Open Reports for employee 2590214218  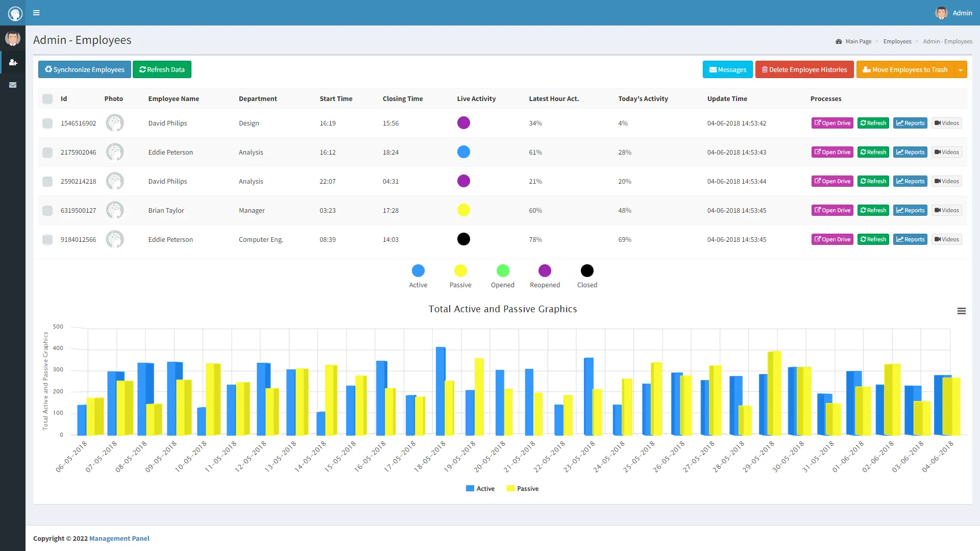tap(910, 181)
